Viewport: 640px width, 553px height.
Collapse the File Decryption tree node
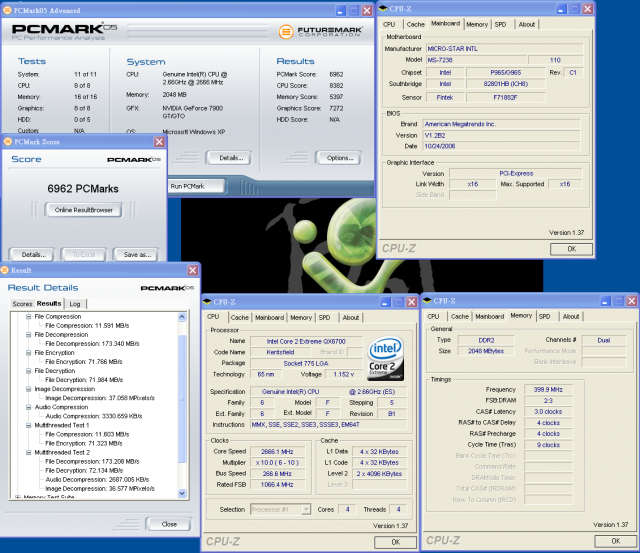point(29,371)
